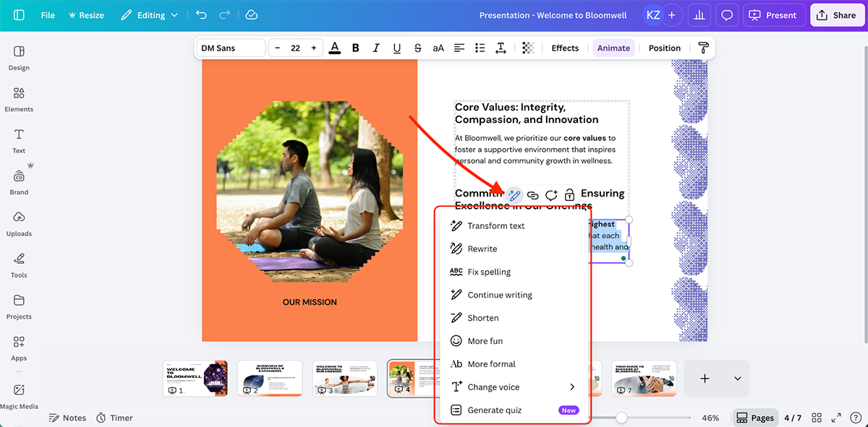Adjust the zoom slider

tap(621, 417)
